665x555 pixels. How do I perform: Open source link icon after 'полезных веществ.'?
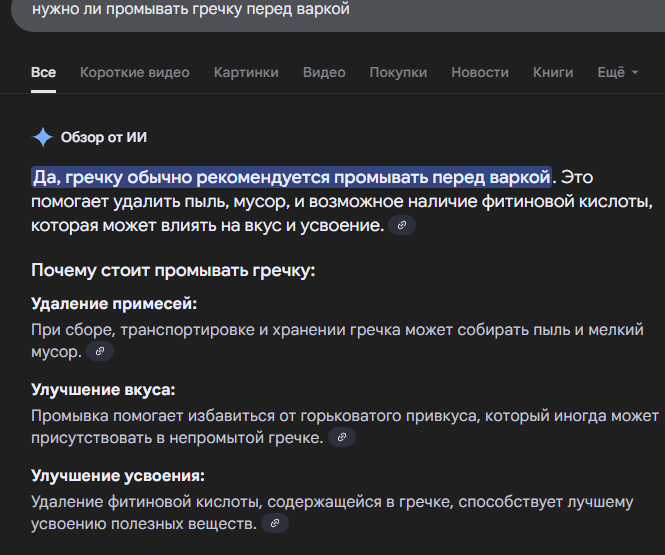pos(275,523)
